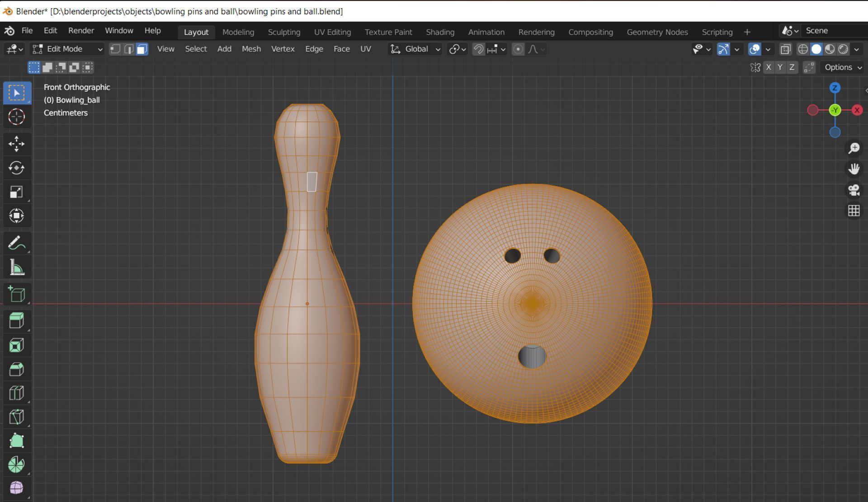Toggle X mirror axis
This screenshot has height=502, width=868.
[x=769, y=67]
